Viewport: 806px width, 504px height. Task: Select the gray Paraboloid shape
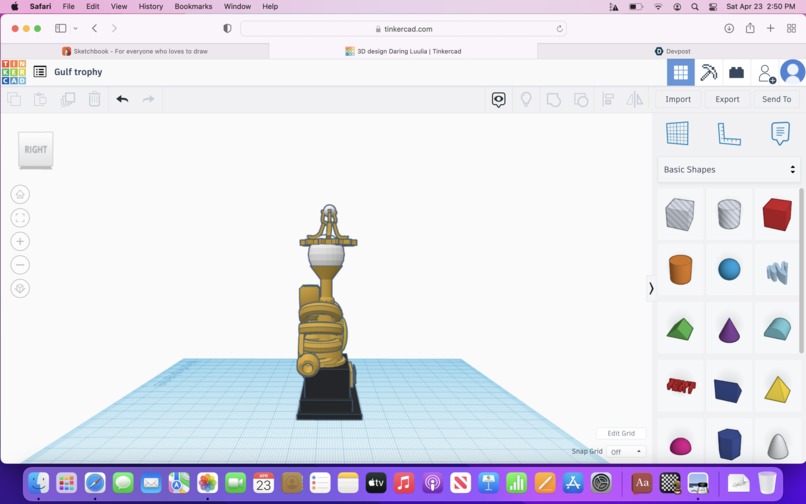tap(778, 446)
